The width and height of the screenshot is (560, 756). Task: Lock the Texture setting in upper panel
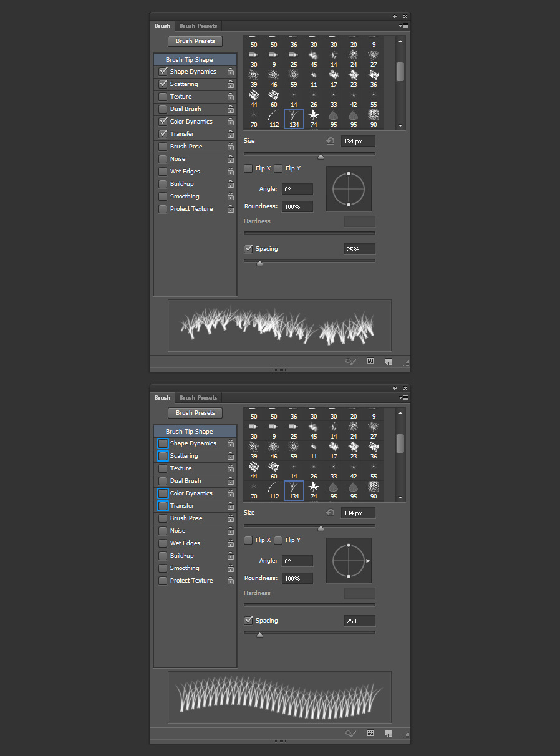[231, 97]
